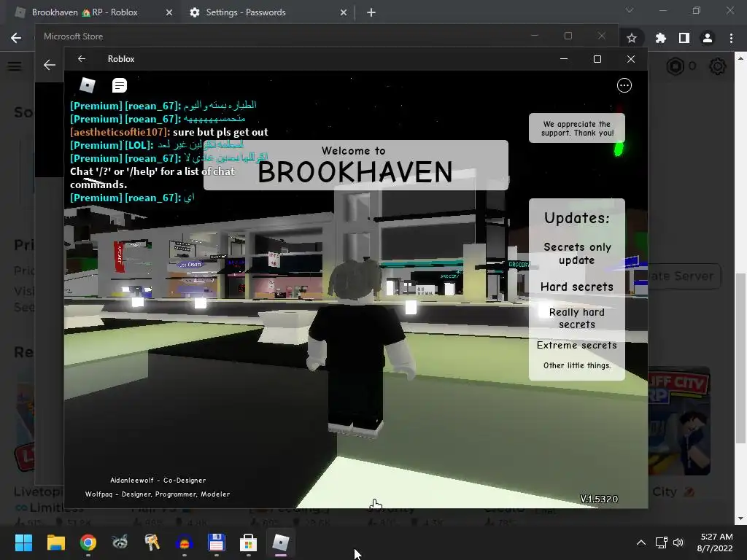Viewport: 747px width, 560px height.
Task: Open the Chrome extensions puzzle icon
Action: pyautogui.click(x=661, y=38)
